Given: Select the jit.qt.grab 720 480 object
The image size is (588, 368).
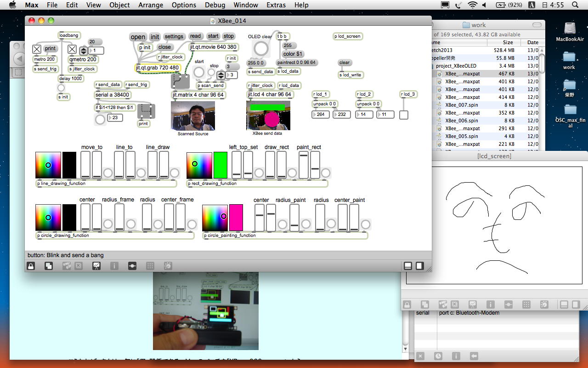Looking at the screenshot, I should click(158, 68).
